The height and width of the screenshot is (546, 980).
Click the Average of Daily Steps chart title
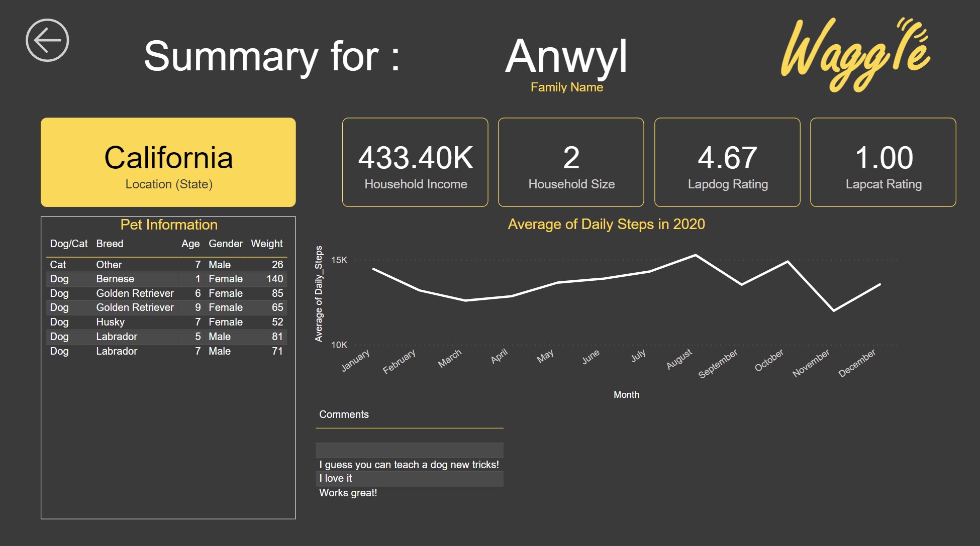click(x=606, y=224)
